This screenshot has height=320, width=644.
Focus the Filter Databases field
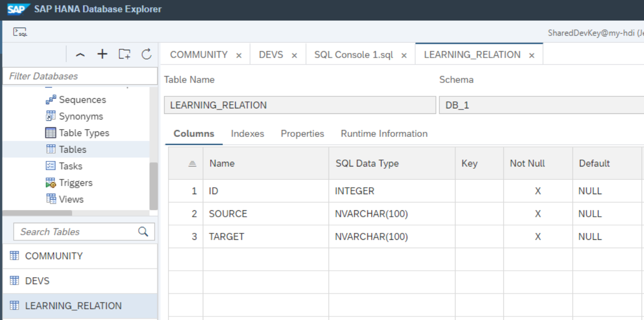click(x=80, y=76)
